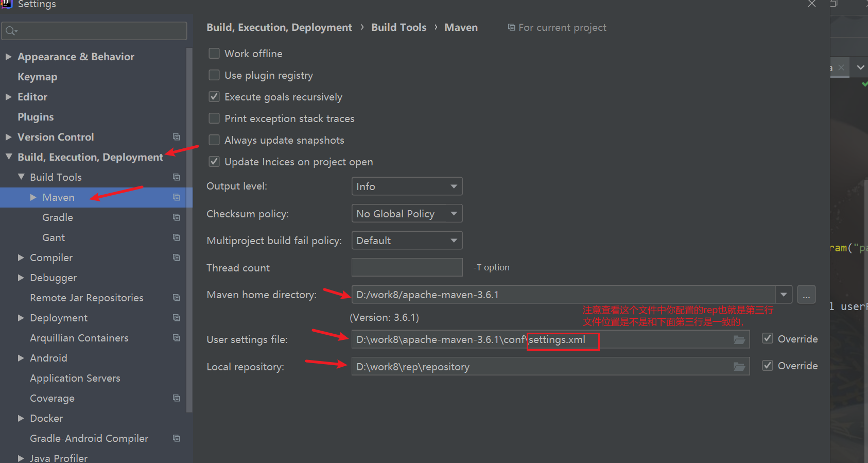
Task: Click the project-level icon beside Version Control
Action: 177,137
